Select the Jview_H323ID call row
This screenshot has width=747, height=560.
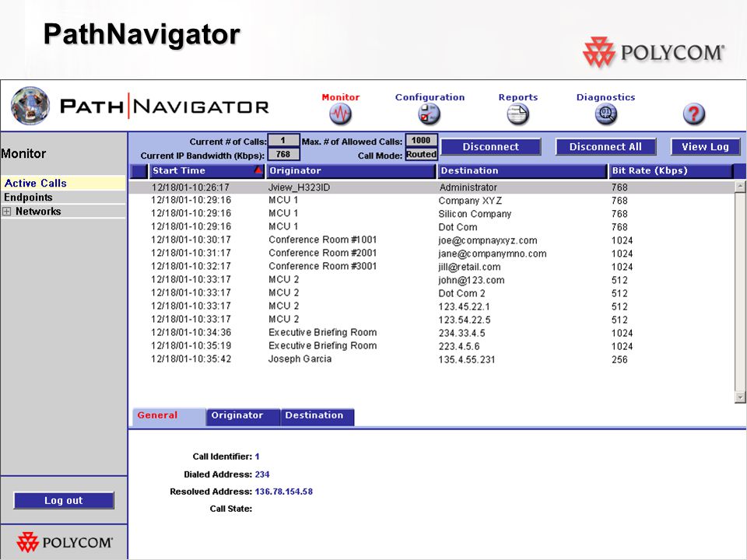pyautogui.click(x=432, y=187)
